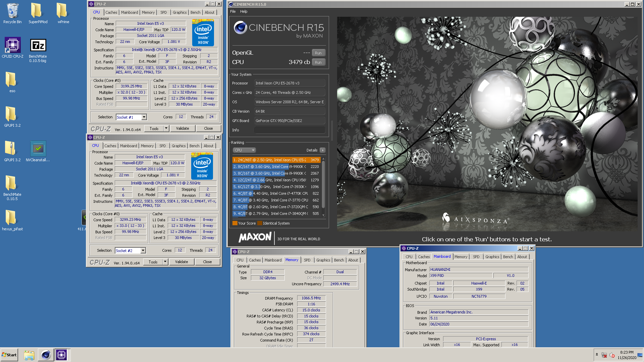Open About tab in Memory CPU-Z window
The height and width of the screenshot is (362, 644).
point(353,260)
